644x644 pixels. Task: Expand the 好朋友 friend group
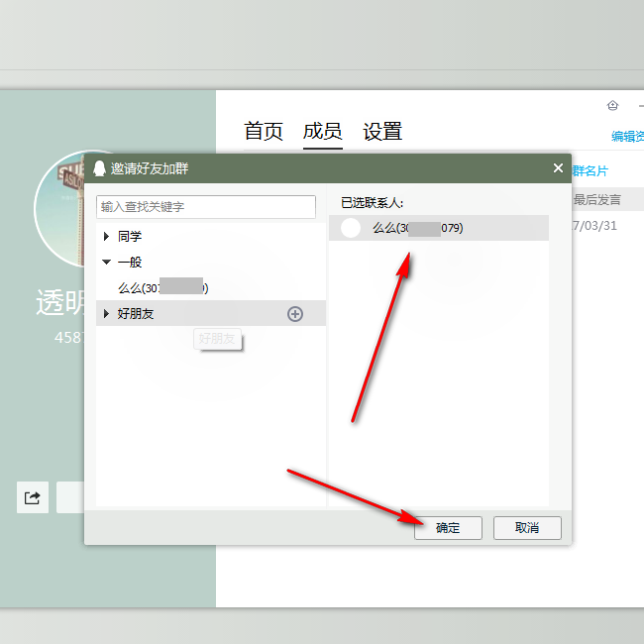coord(106,314)
